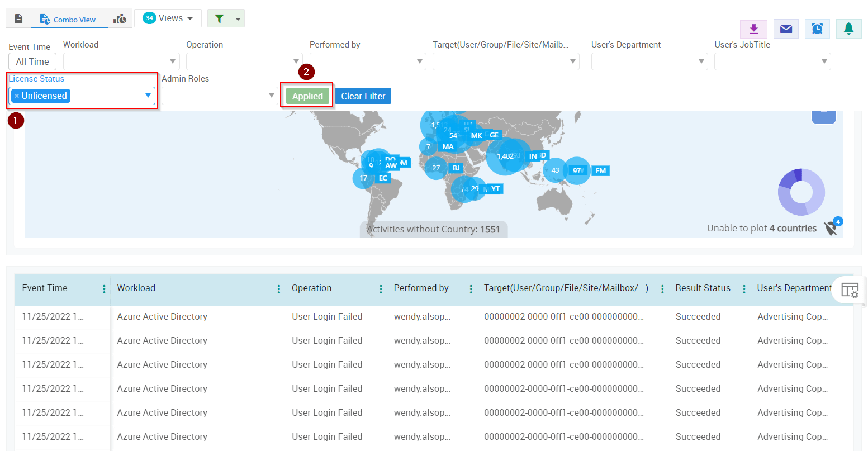The width and height of the screenshot is (868, 451).
Task: Open the table column settings icon
Action: (x=850, y=290)
